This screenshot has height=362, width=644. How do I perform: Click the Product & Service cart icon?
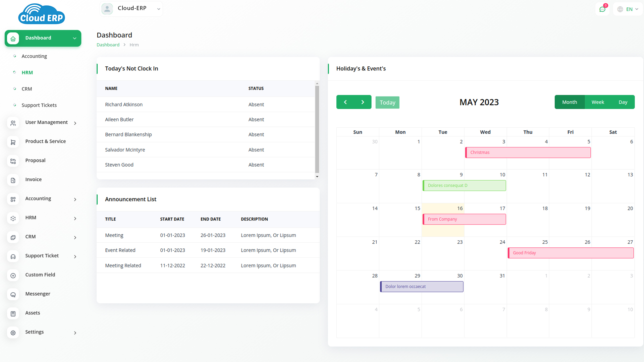(13, 142)
